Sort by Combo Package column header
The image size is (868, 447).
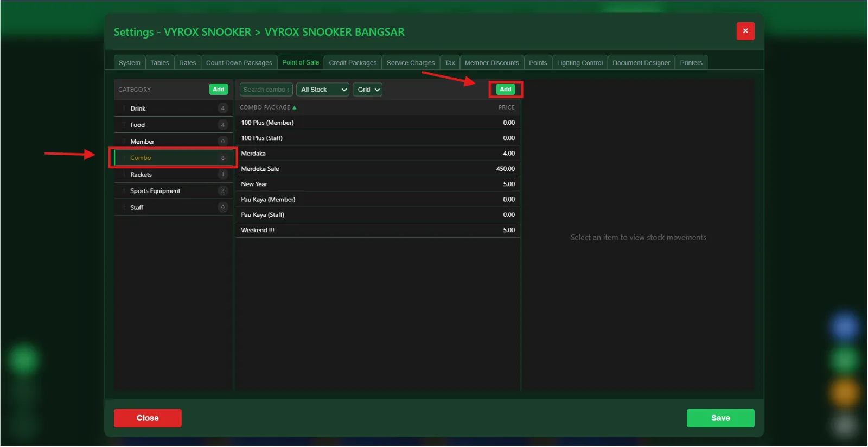[x=268, y=107]
